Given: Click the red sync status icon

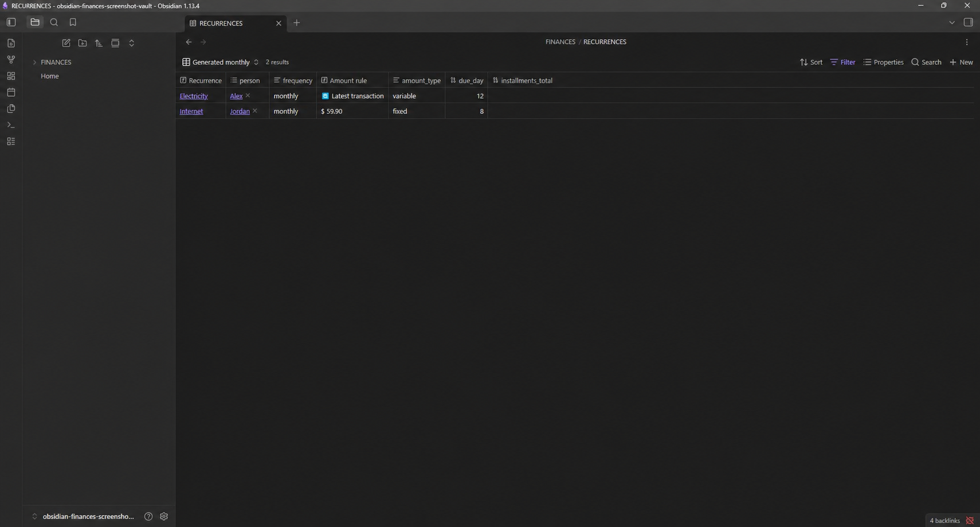Looking at the screenshot, I should coord(970,521).
